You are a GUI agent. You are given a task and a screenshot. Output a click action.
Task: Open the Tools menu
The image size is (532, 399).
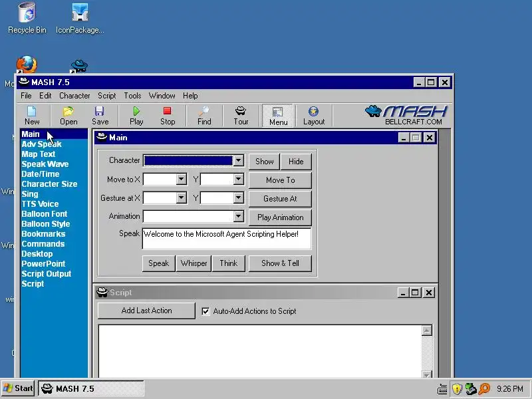point(132,96)
